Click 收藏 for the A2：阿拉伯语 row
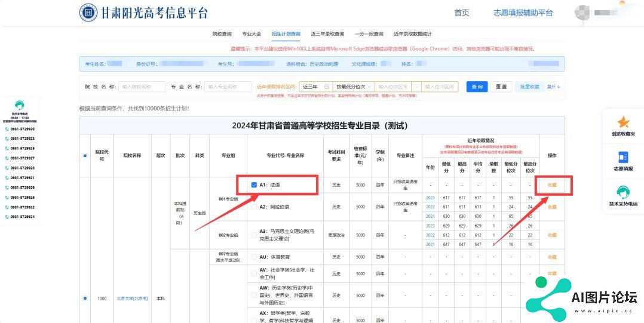 coord(552,207)
